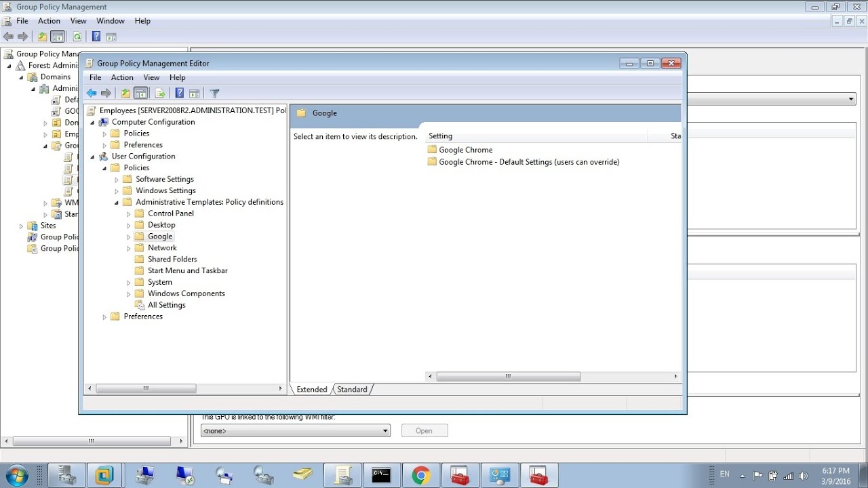Toggle Action Pane icon in Editor toolbar
868x488 pixels.
[x=194, y=94]
